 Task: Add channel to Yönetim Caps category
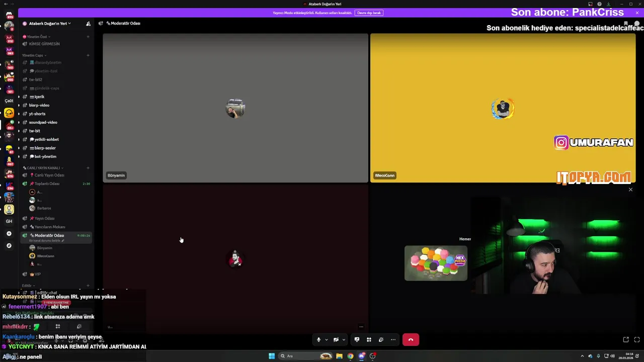pyautogui.click(x=88, y=55)
